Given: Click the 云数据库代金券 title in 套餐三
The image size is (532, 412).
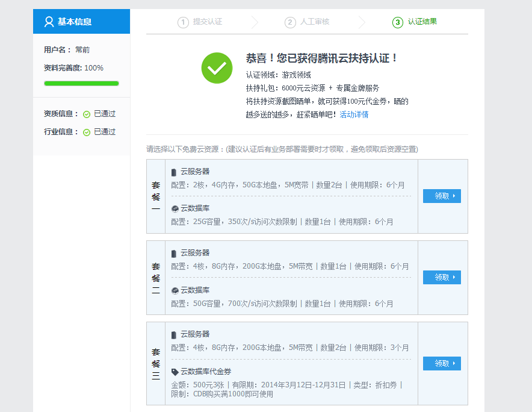Looking at the screenshot, I should point(206,372).
